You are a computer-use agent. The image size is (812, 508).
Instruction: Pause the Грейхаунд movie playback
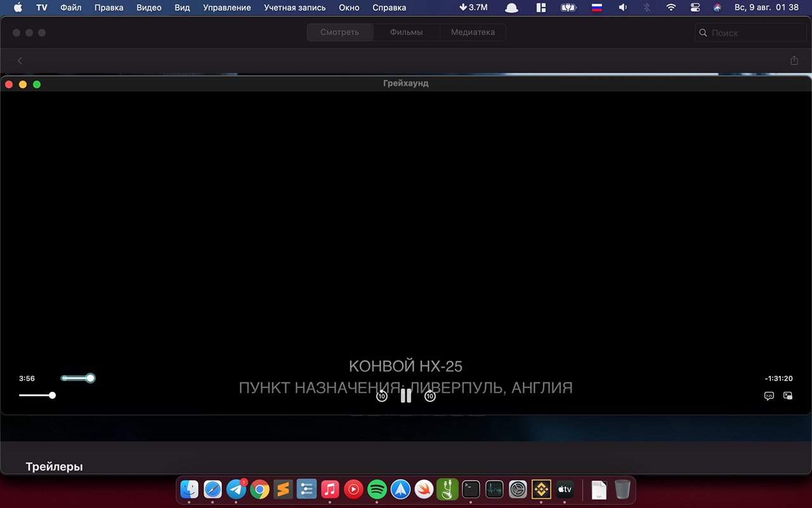406,396
